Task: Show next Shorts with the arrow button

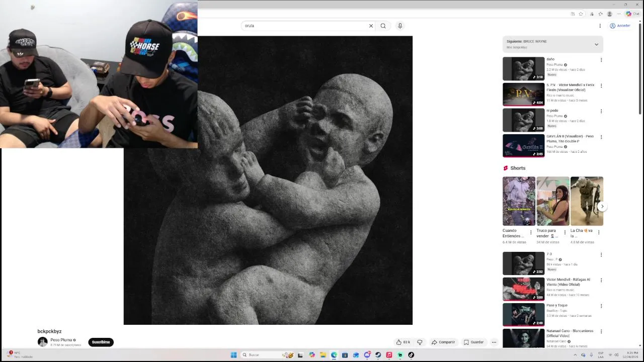Action: [602, 206]
